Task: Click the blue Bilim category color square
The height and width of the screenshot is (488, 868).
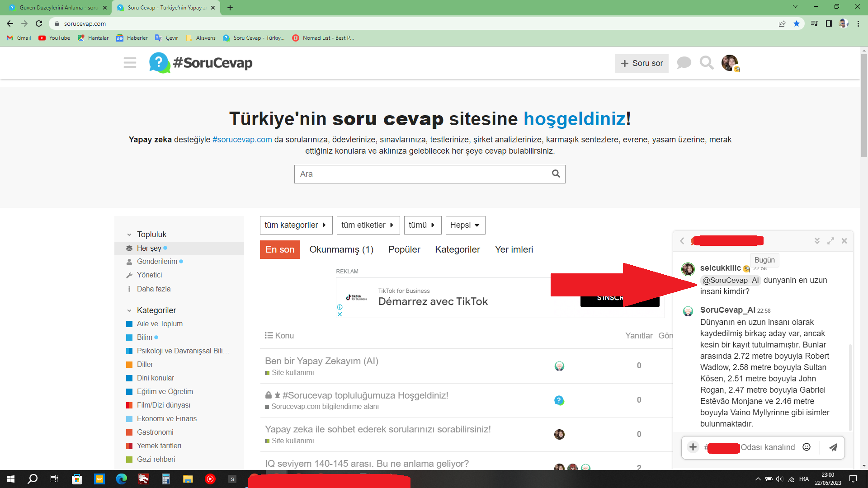Action: click(129, 338)
